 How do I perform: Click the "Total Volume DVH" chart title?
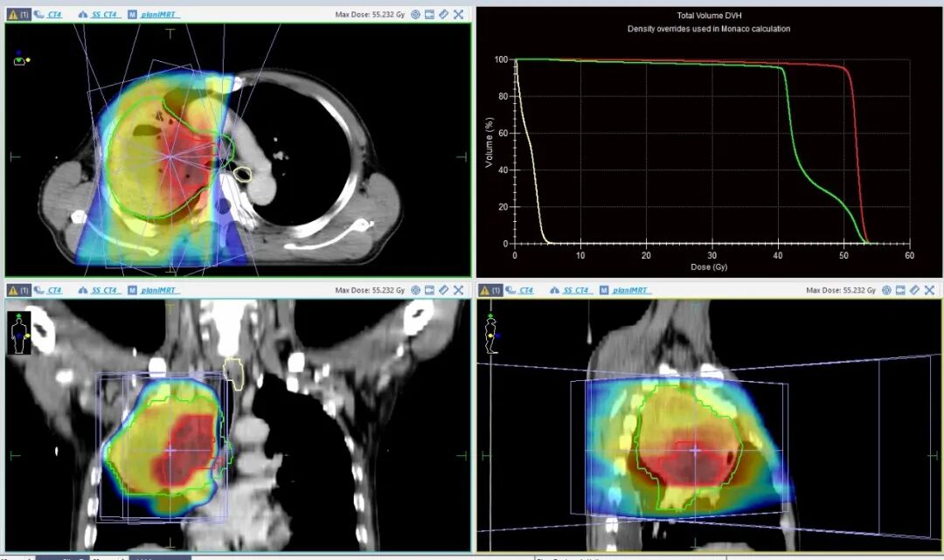pos(709,16)
